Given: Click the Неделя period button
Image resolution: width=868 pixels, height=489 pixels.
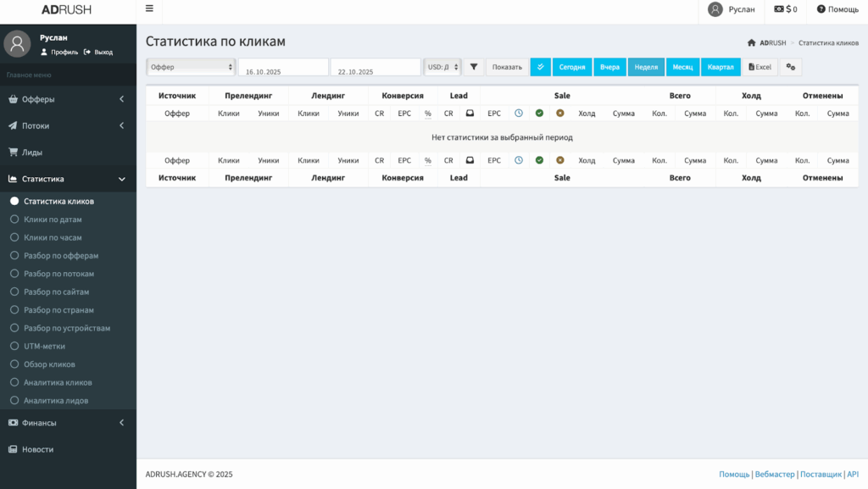Looking at the screenshot, I should pyautogui.click(x=646, y=67).
